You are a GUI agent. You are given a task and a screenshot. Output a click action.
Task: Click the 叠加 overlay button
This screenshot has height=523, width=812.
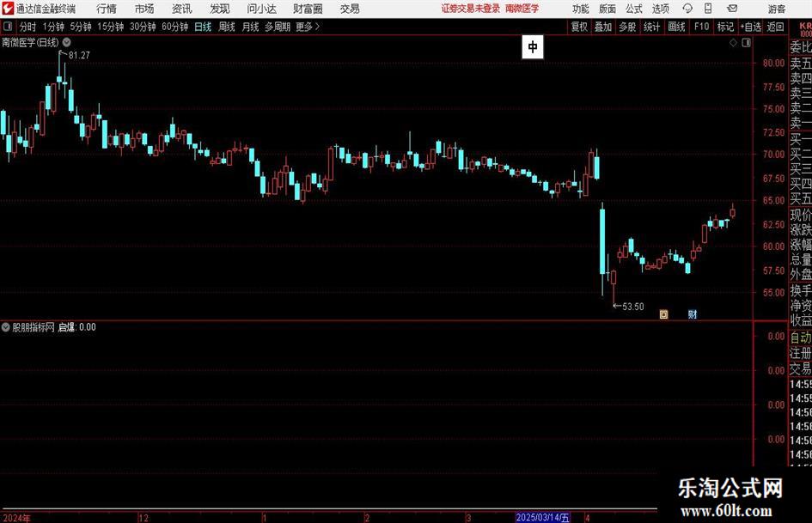point(603,27)
